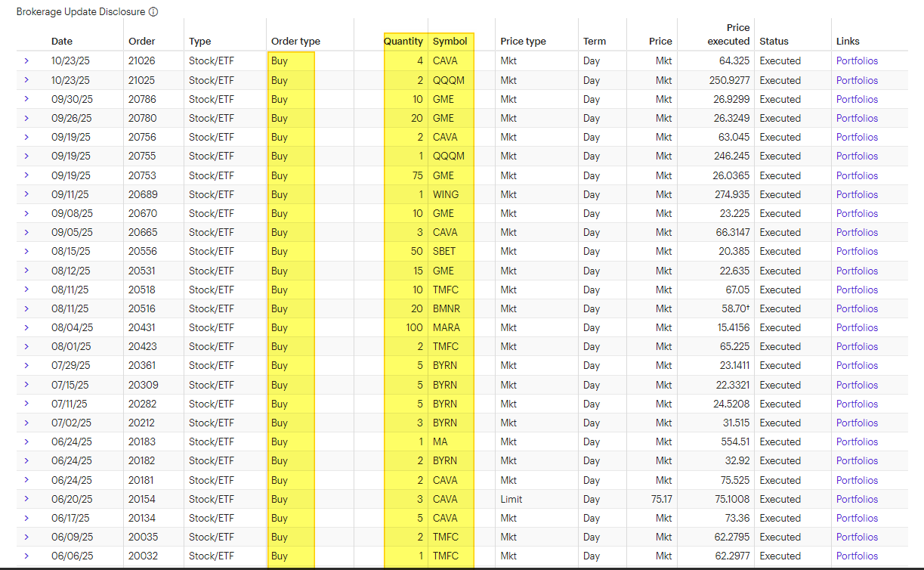Expand the 08/15/25 SBET order row

click(x=26, y=251)
